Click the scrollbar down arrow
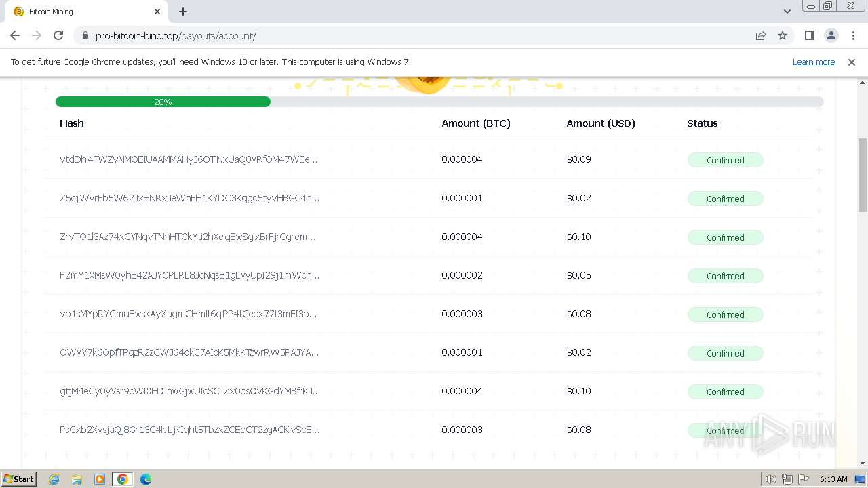The height and width of the screenshot is (488, 868). coord(862,463)
